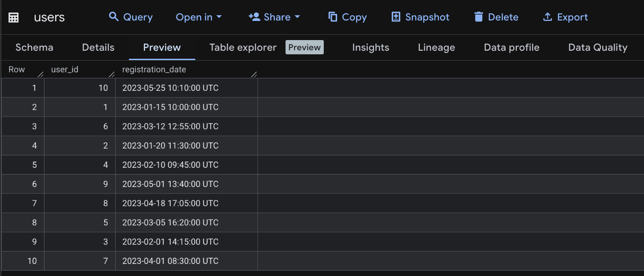644x276 pixels.
Task: Open the 'Open in' dropdown menu
Action: click(198, 17)
